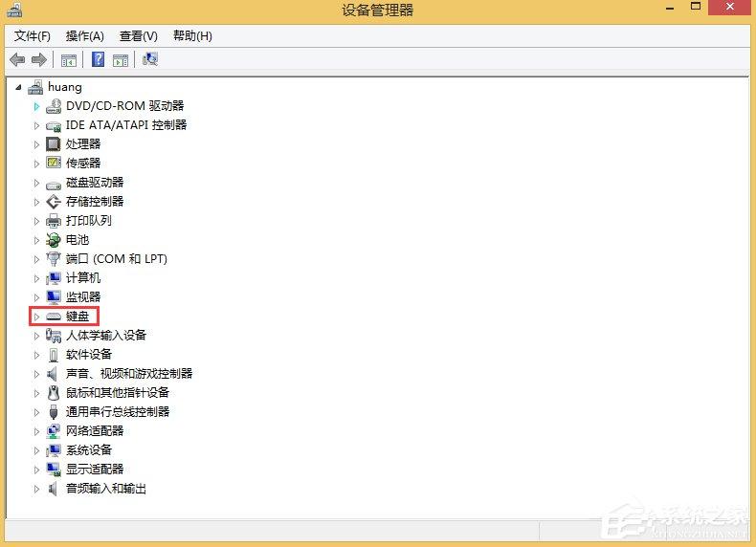The image size is (756, 547).
Task: Click the 磁盘驱动器 disk drive icon
Action: click(54, 186)
